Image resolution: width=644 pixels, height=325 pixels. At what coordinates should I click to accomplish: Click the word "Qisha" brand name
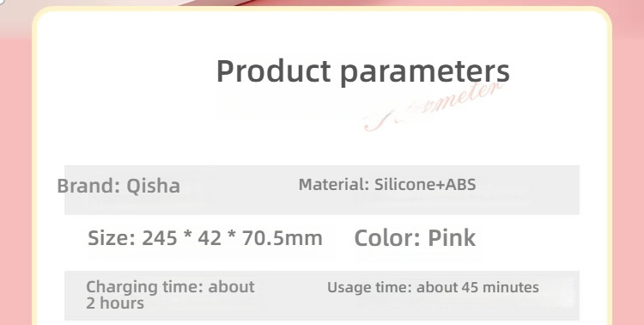click(x=153, y=186)
